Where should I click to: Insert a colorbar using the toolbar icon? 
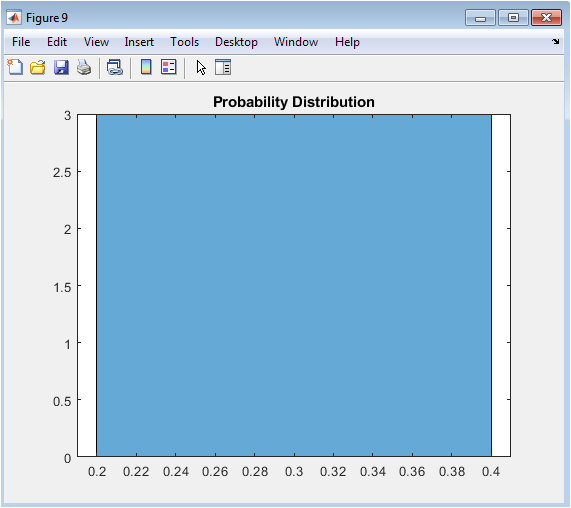pyautogui.click(x=146, y=67)
